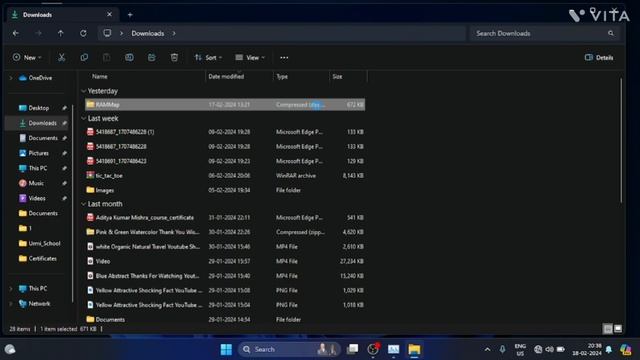This screenshot has height=360, width=640.
Task: Refresh the Downloads folder
Action: (x=83, y=33)
